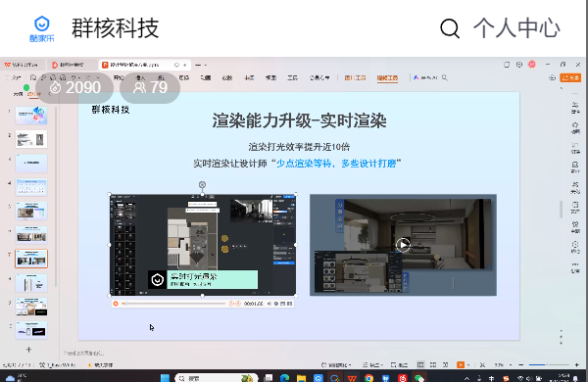The image size is (588, 382).
Task: Select slide 2 thumbnail
Action: [31, 139]
